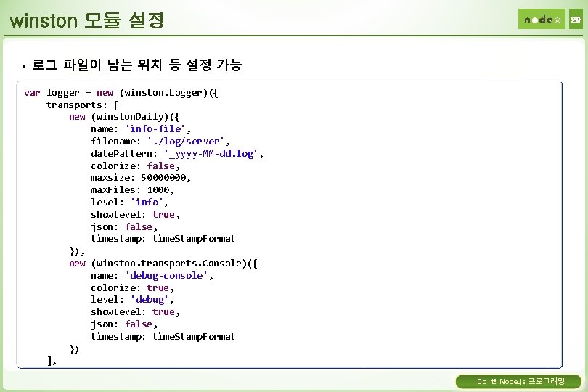Viewport: 588px width, 392px height.
Task: Click the 'maxFiles: 1000,' line
Action: tap(132, 190)
